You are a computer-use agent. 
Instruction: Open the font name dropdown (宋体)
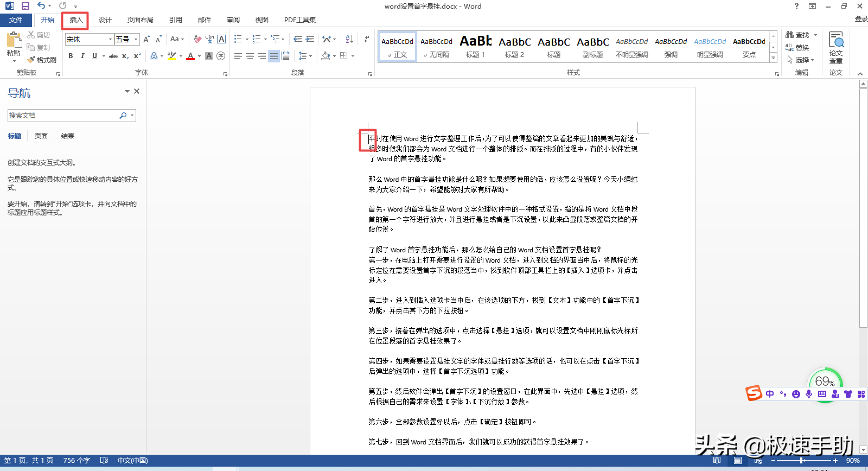110,39
